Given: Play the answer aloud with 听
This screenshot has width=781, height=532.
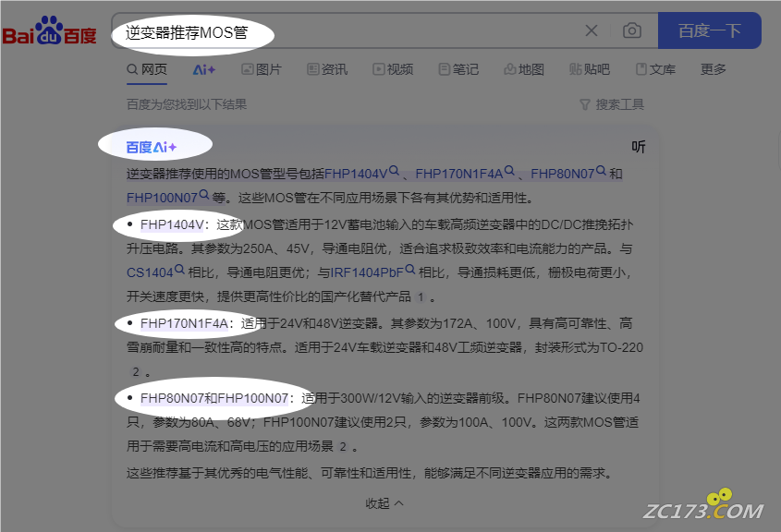Looking at the screenshot, I should point(638,147).
